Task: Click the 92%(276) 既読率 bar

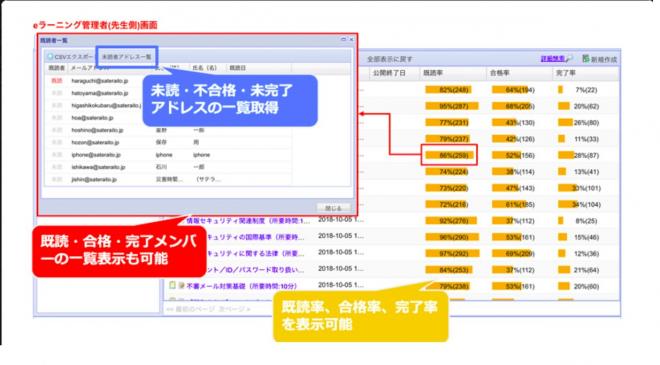Action: pos(451,221)
